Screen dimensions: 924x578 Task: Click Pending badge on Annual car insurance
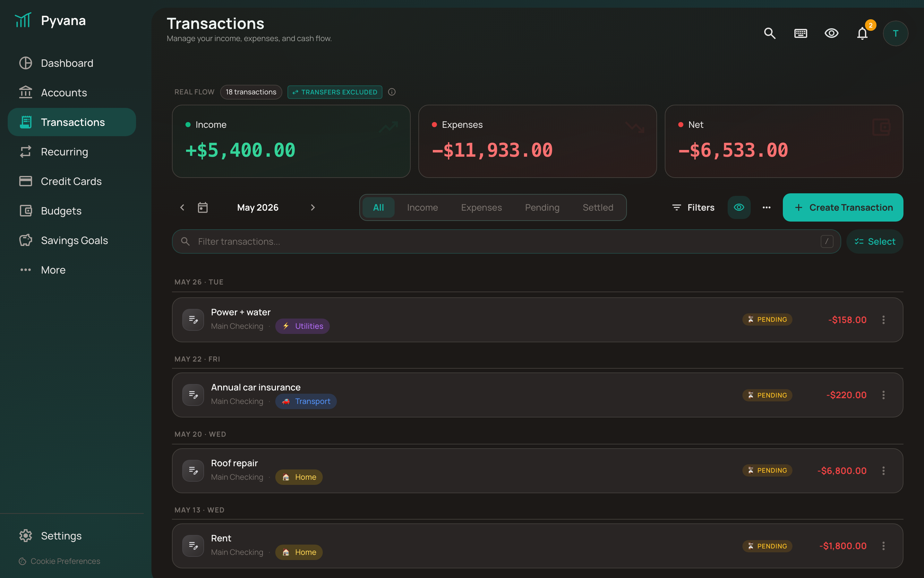point(767,395)
